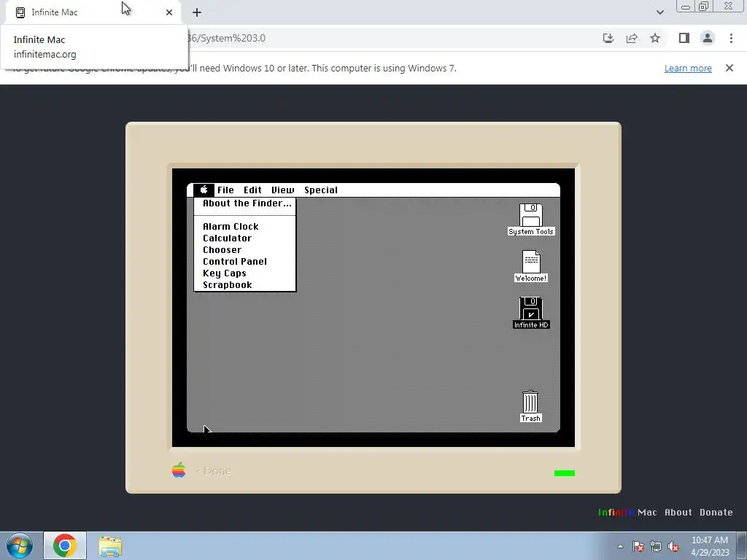The width and height of the screenshot is (747, 560).
Task: Select Key Caps menu entry
Action: click(x=245, y=273)
